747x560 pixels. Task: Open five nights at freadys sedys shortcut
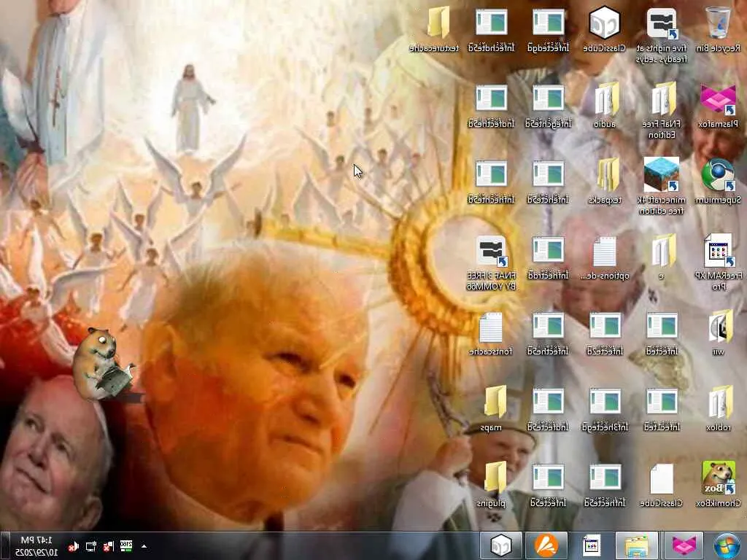661,35
